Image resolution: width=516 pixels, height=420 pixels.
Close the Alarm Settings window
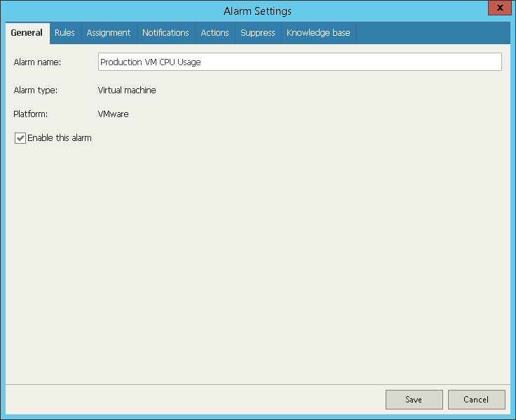(500, 8)
